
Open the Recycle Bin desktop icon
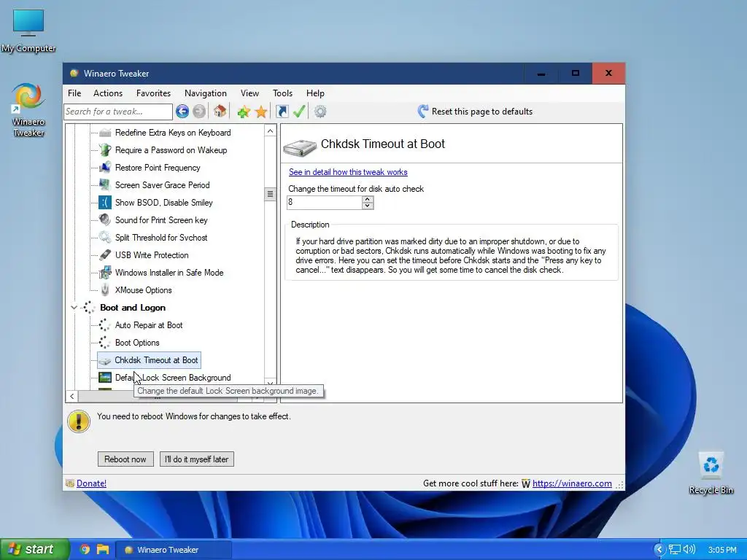pos(711,472)
